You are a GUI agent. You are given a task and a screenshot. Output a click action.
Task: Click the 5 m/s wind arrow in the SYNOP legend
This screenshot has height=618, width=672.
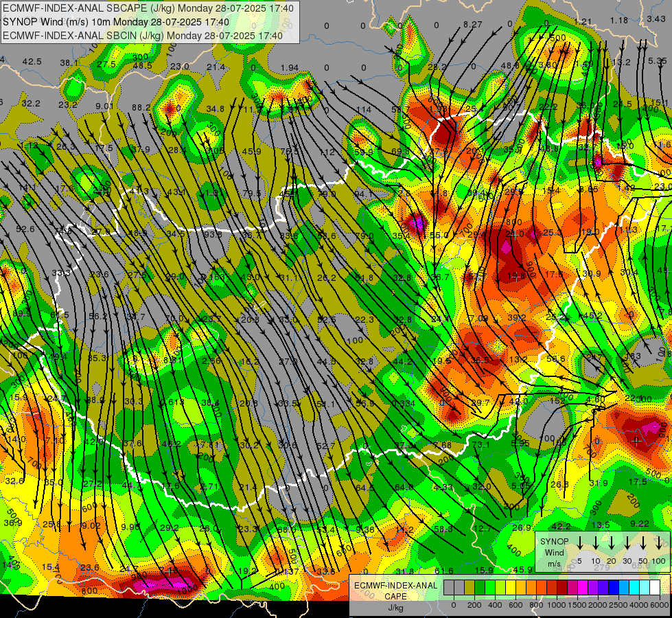(579, 542)
